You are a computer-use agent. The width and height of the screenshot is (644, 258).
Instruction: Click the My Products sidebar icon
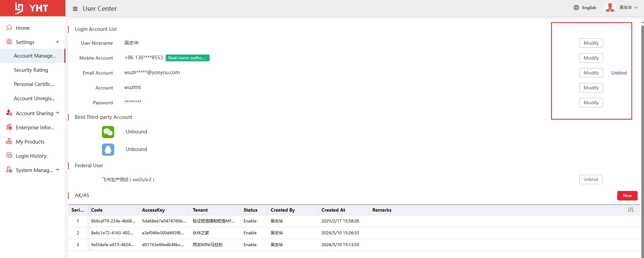tap(9, 142)
